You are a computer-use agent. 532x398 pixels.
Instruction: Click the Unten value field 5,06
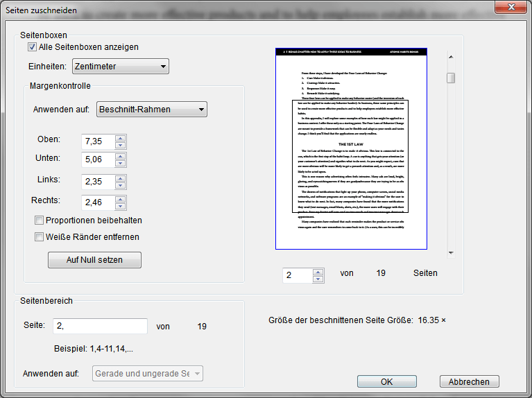point(98,159)
